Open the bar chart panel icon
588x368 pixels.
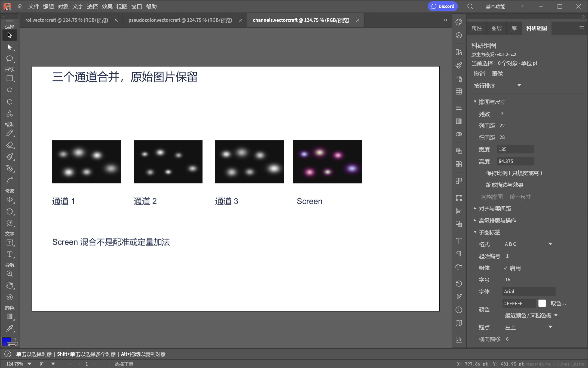point(459,339)
